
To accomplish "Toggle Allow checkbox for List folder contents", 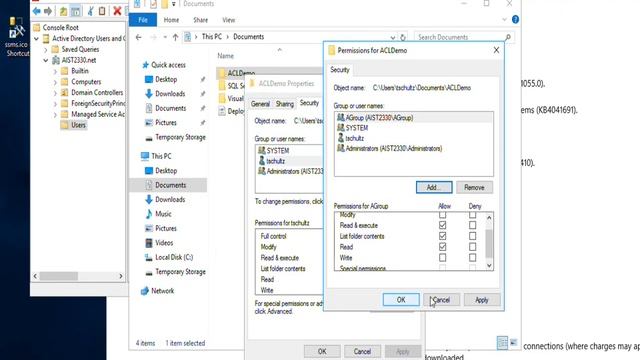I will point(442,236).
